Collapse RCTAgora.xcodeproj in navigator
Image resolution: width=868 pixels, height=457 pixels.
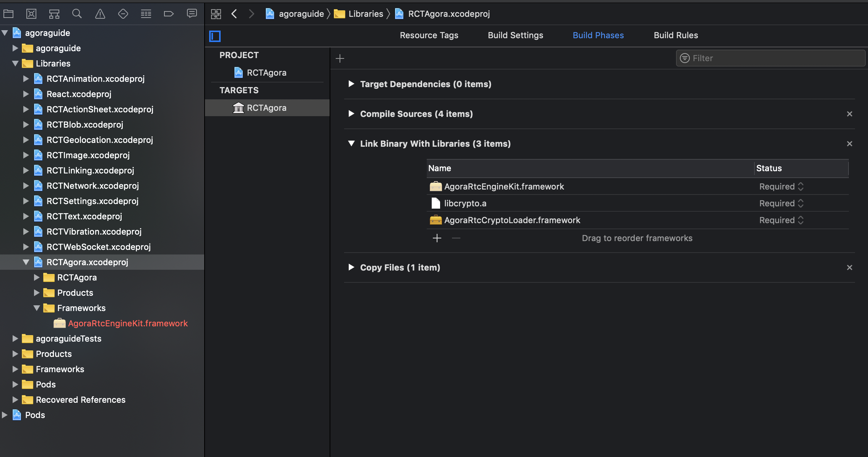[26, 262]
